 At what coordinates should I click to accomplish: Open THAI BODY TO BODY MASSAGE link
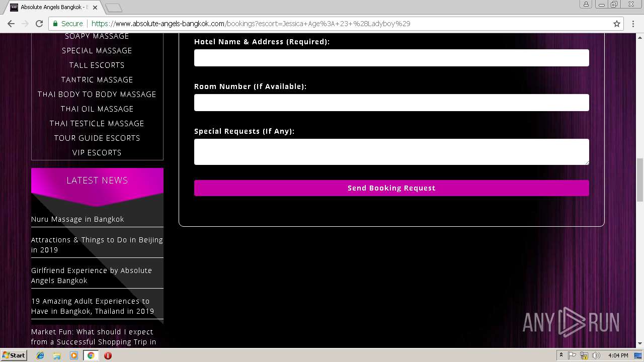pos(97,95)
